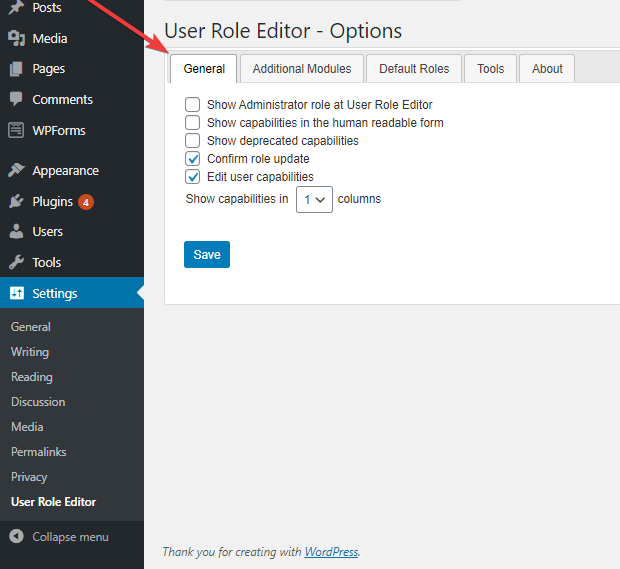Collapse the admin sidebar menu
This screenshot has width=620, height=569.
60,537
